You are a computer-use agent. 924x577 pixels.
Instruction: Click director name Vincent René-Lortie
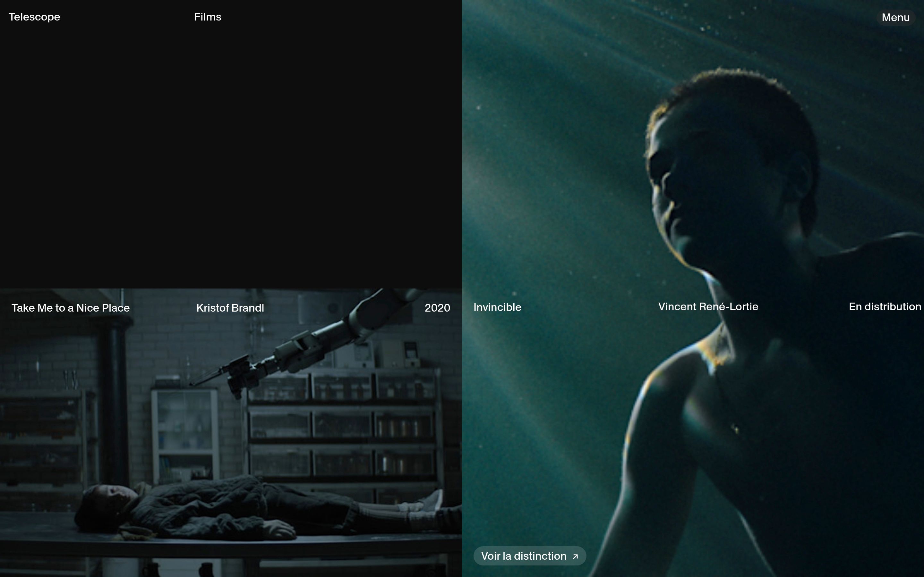tap(707, 307)
